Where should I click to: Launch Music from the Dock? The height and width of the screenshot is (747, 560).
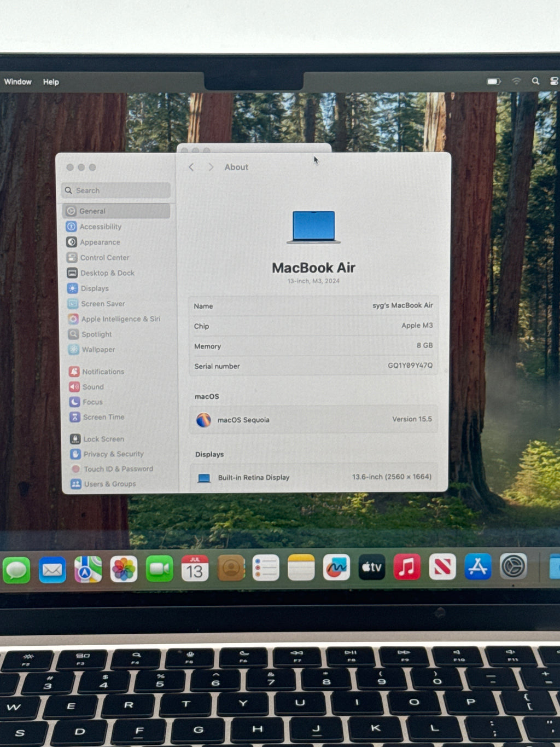pos(407,567)
